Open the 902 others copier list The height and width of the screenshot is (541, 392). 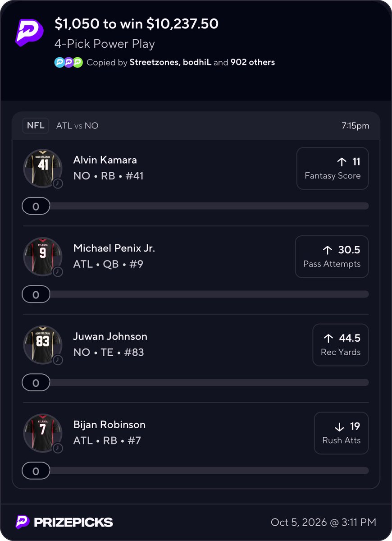[x=253, y=62]
